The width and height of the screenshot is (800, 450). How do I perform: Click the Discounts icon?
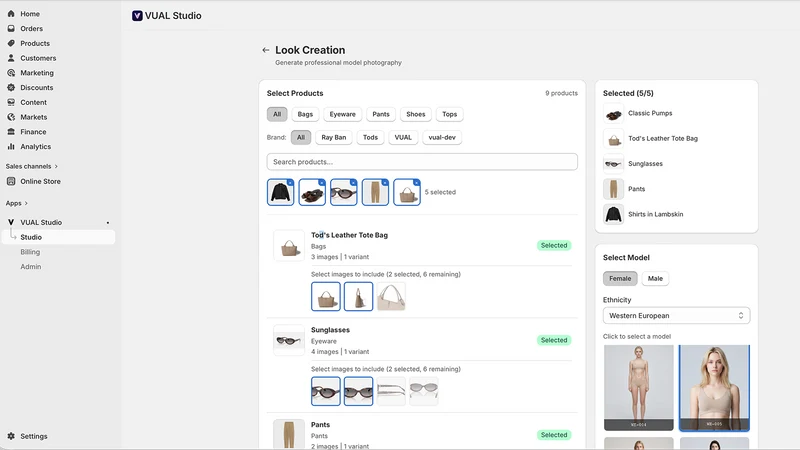point(11,87)
